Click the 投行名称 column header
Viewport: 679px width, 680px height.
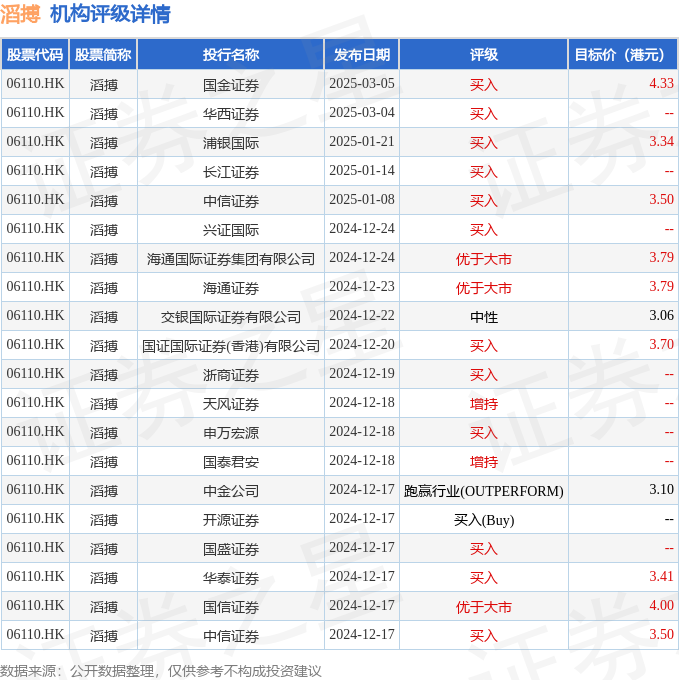pos(231,55)
